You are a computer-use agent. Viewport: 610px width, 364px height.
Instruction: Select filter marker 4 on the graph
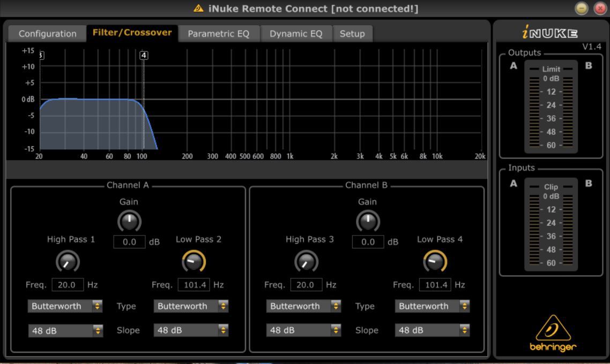tap(144, 55)
